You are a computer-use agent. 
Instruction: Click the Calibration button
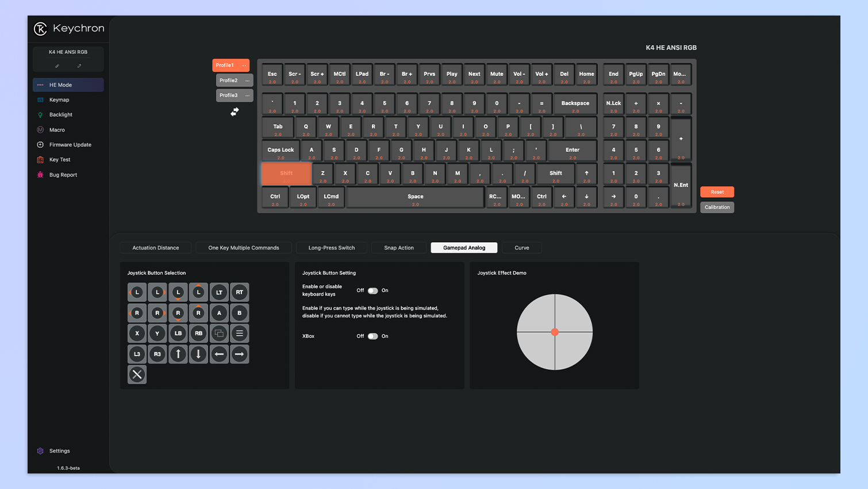[717, 207]
